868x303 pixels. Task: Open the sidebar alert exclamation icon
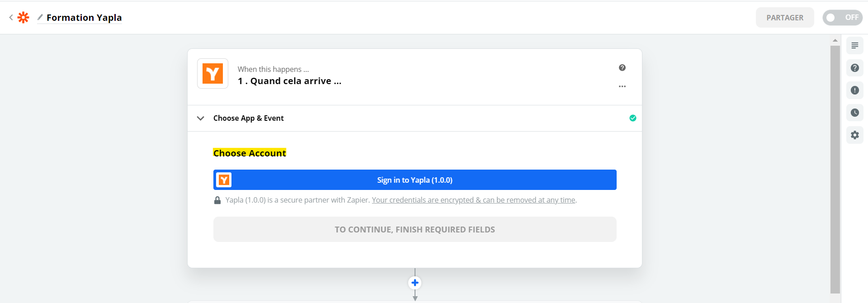(x=854, y=90)
